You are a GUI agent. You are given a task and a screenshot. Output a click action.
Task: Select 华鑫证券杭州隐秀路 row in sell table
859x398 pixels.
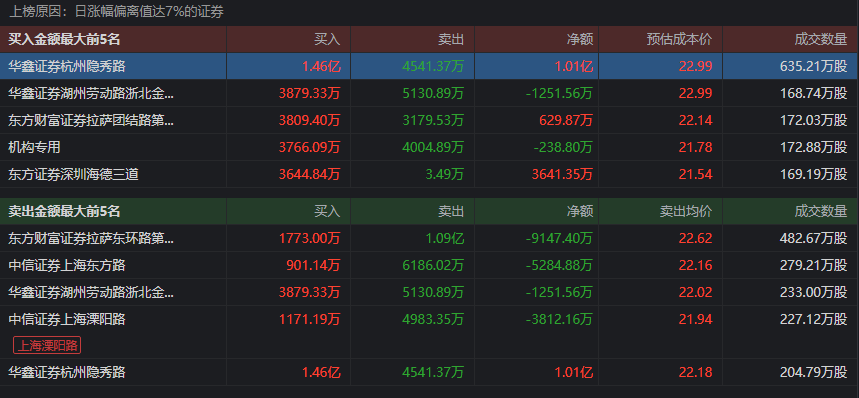[x=429, y=372]
